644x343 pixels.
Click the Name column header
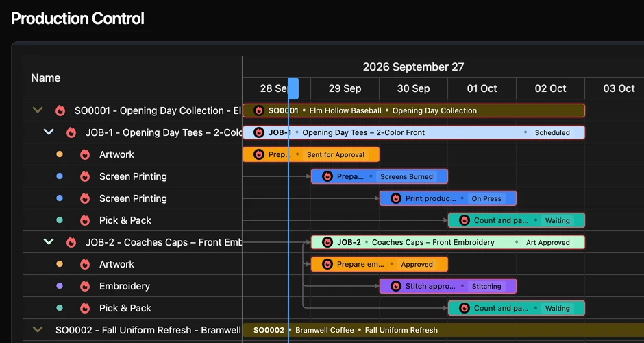click(x=46, y=78)
